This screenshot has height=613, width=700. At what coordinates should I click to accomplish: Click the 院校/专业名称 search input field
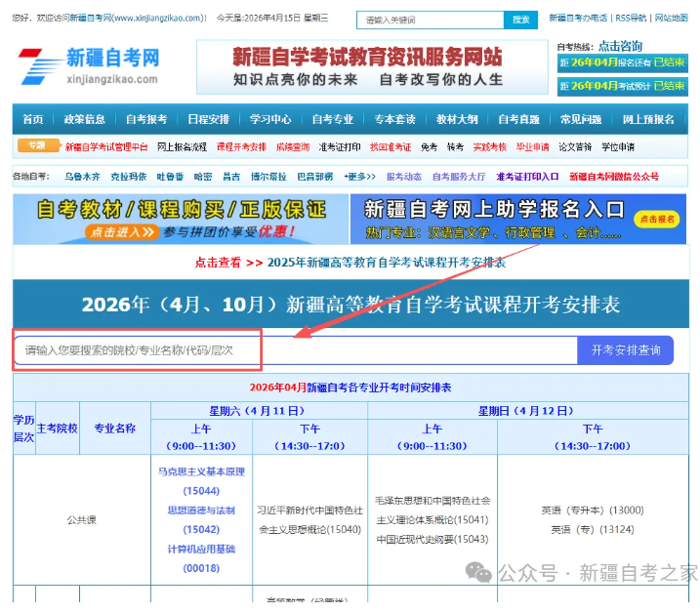pos(296,350)
